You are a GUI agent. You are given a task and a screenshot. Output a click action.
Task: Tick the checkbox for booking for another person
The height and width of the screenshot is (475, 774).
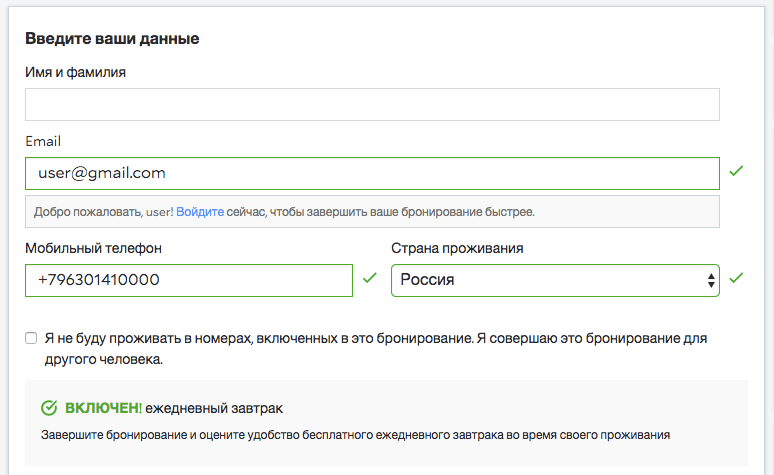[31, 338]
